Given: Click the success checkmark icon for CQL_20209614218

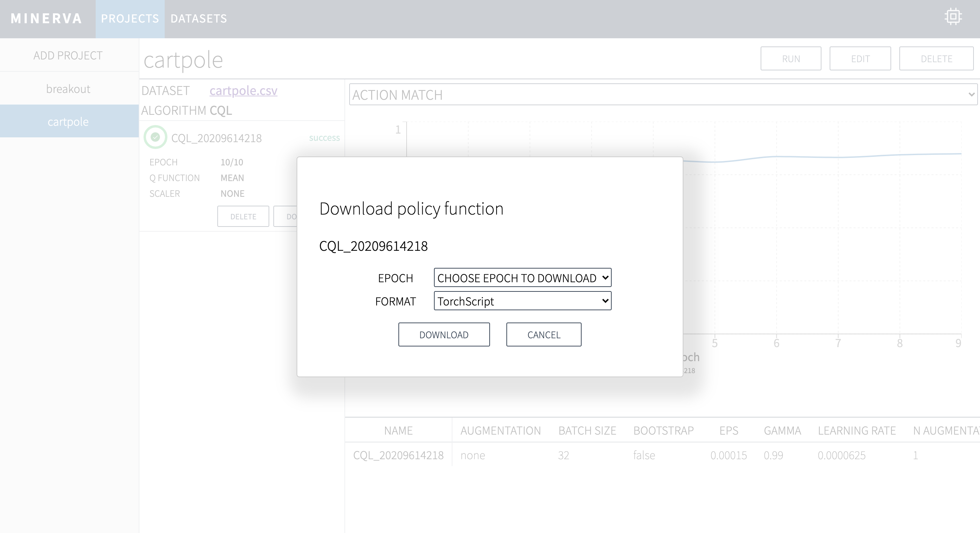Looking at the screenshot, I should click(x=155, y=137).
